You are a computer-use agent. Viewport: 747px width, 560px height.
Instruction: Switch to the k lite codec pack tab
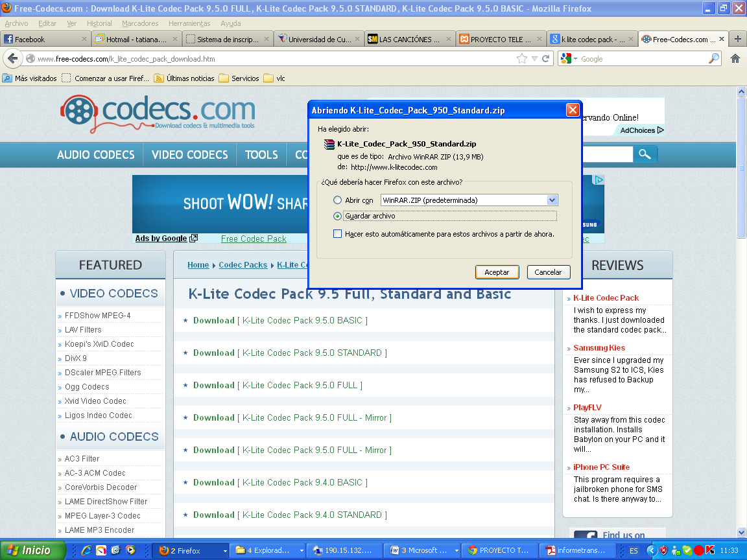coord(593,39)
